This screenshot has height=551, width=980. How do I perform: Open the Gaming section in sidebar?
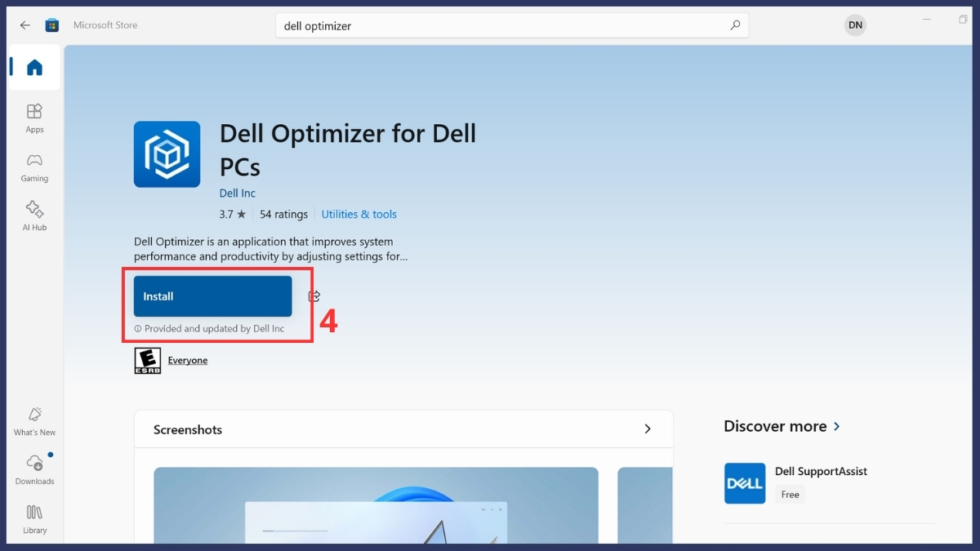pyautogui.click(x=34, y=167)
